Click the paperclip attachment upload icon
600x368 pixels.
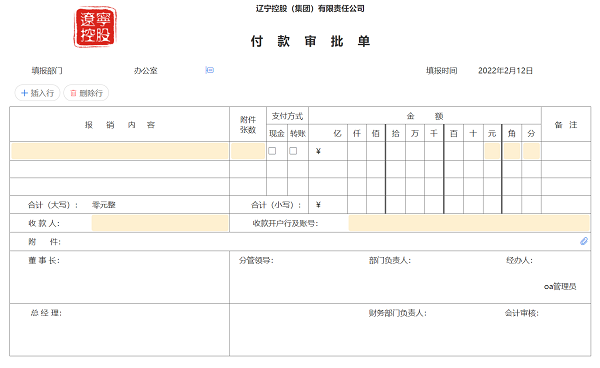click(x=584, y=241)
